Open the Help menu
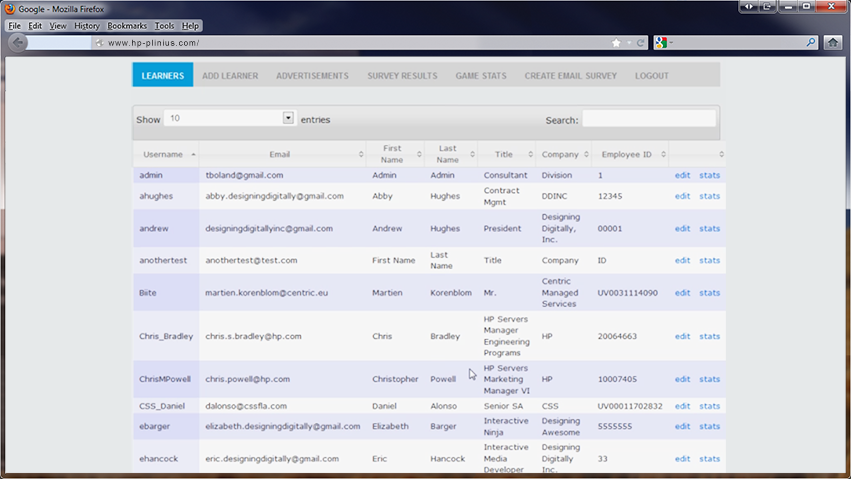 190,25
